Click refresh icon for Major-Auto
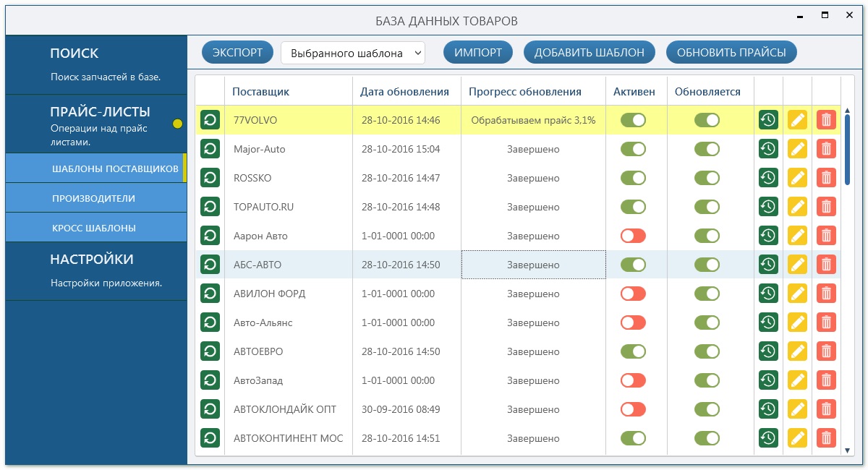Screen dimensions: 868x470 pos(210,149)
